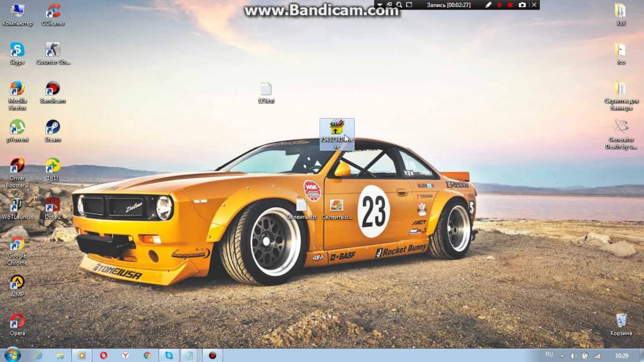The height and width of the screenshot is (362, 644).
Task: Select the 1 (1) desktop icon
Action: tap(53, 170)
